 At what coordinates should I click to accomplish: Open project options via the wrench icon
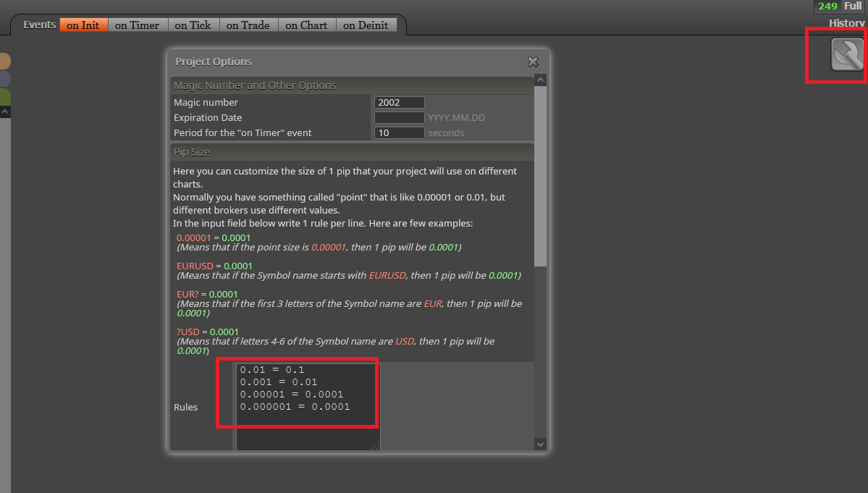(x=847, y=54)
